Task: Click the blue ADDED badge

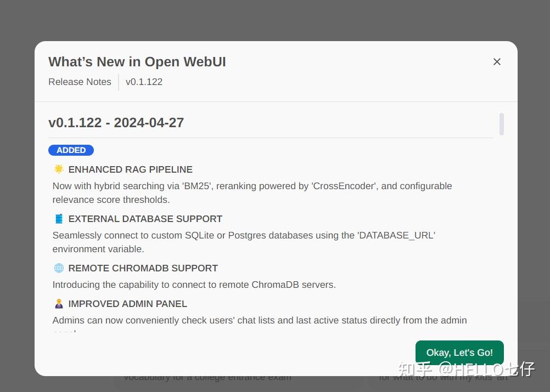Action: click(x=71, y=150)
